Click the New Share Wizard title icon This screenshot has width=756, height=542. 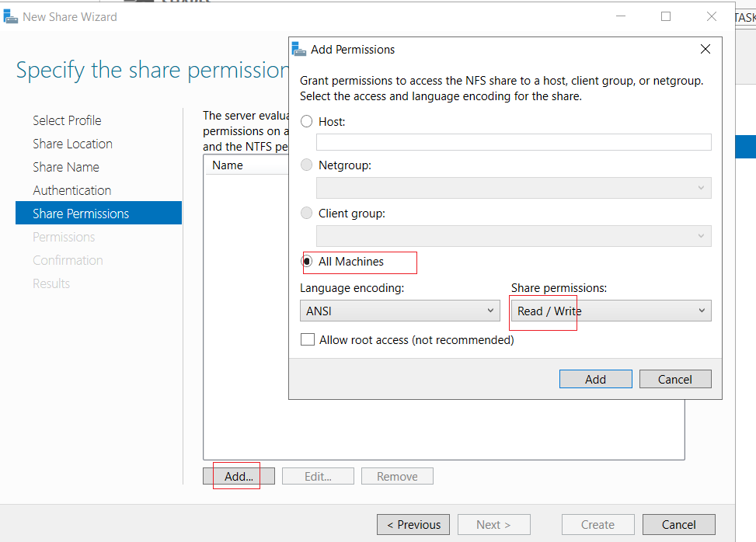[x=11, y=17]
